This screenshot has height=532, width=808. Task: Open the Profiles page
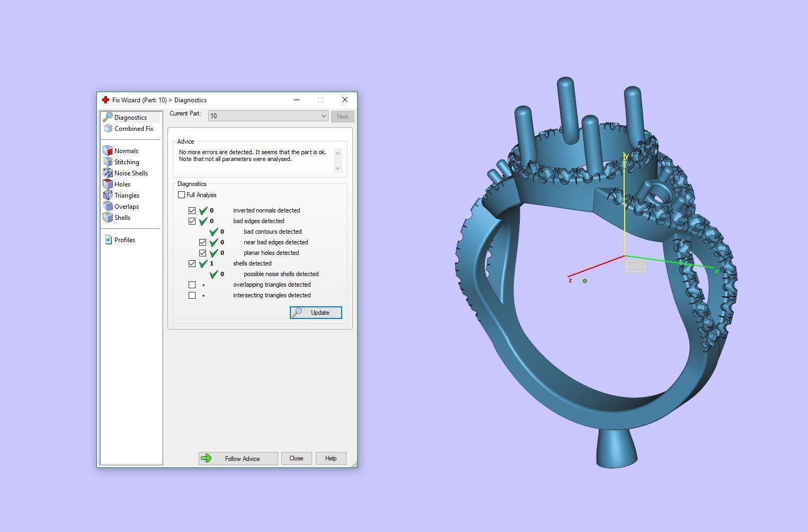[120, 240]
